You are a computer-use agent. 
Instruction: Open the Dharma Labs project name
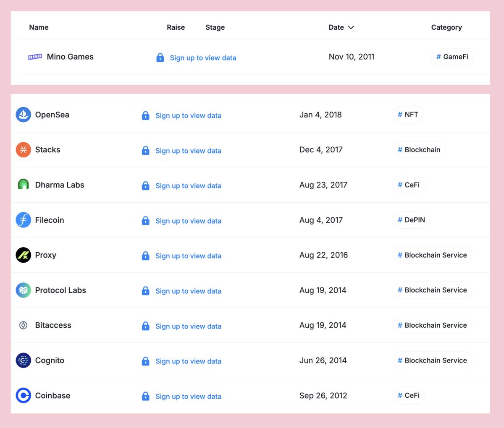[60, 185]
